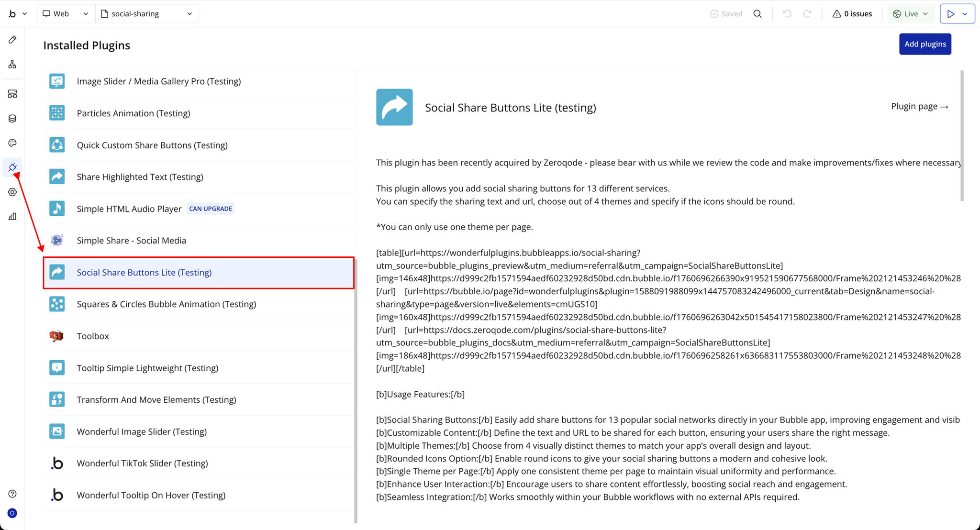Open the Workflow tab icon in sidebar
Screen dimensions: 980x530
pyautogui.click(x=12, y=64)
